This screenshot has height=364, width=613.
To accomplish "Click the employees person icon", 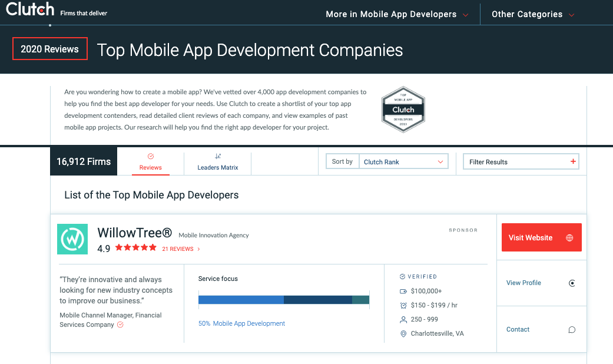I will (403, 319).
